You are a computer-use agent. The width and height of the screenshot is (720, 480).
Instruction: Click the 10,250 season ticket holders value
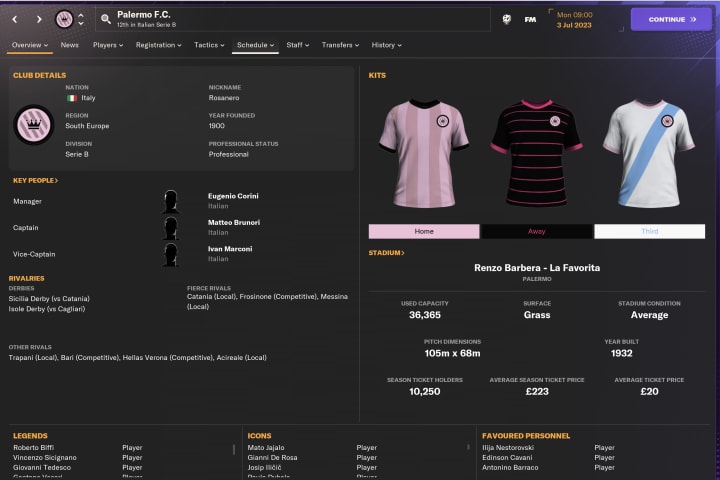tap(425, 392)
